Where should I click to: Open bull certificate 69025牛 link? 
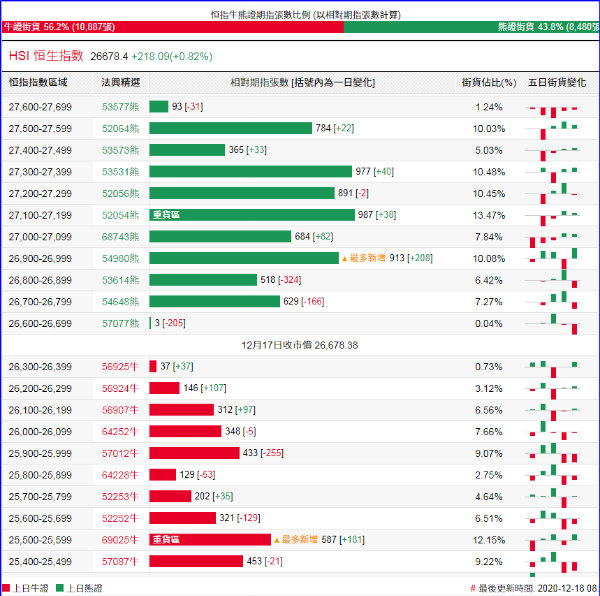119,540
